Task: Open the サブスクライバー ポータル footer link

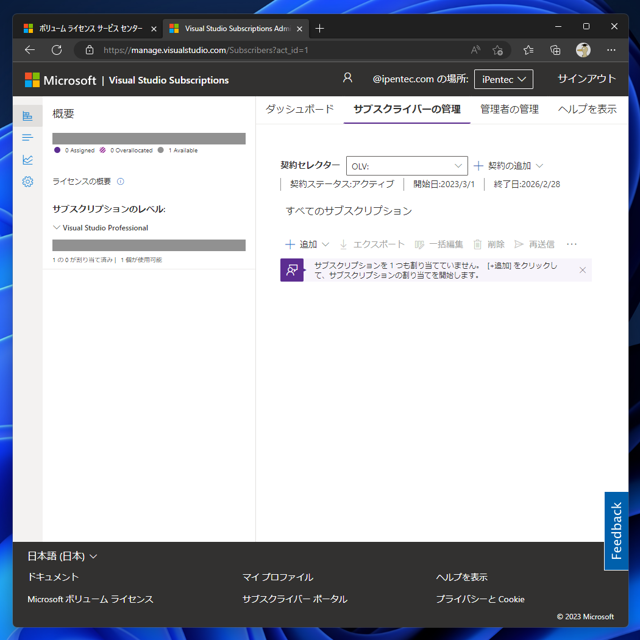Action: click(x=295, y=599)
